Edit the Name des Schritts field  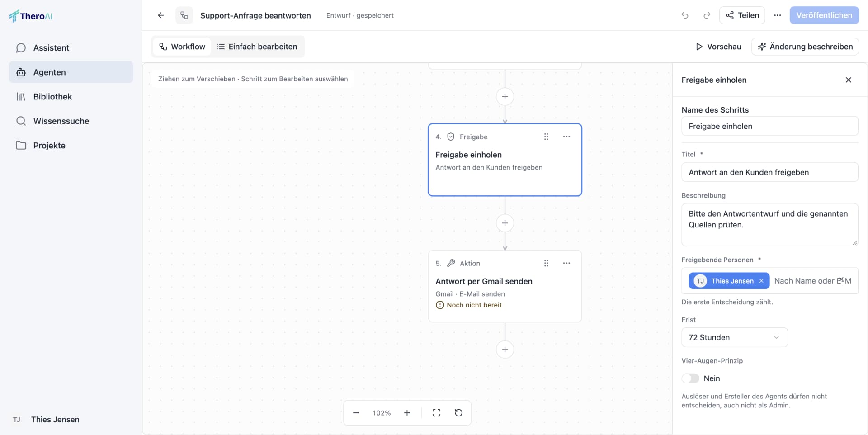click(x=770, y=126)
